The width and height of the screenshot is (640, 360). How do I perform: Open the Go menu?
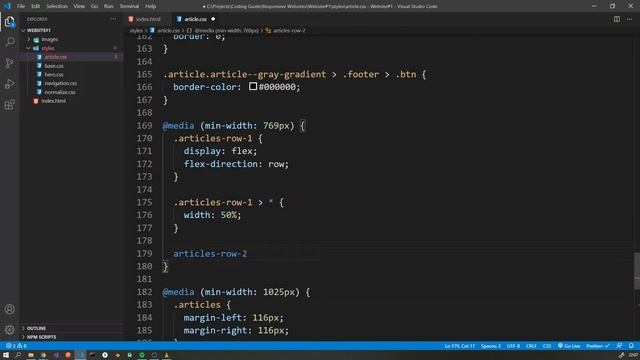[94, 6]
